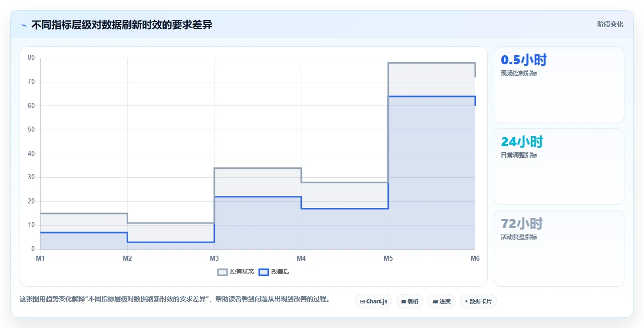This screenshot has height=328, width=644.
Task: Click the 80 y-axis value
Action: click(x=31, y=58)
